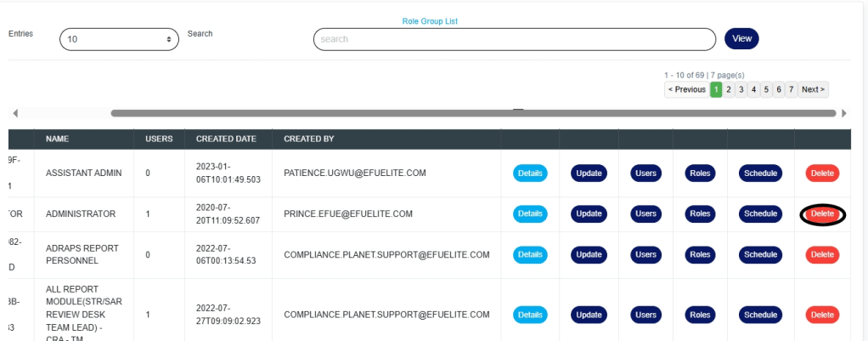Delete the ASSISTANT ADMIN role group
This screenshot has width=868, height=341.
pos(822,173)
